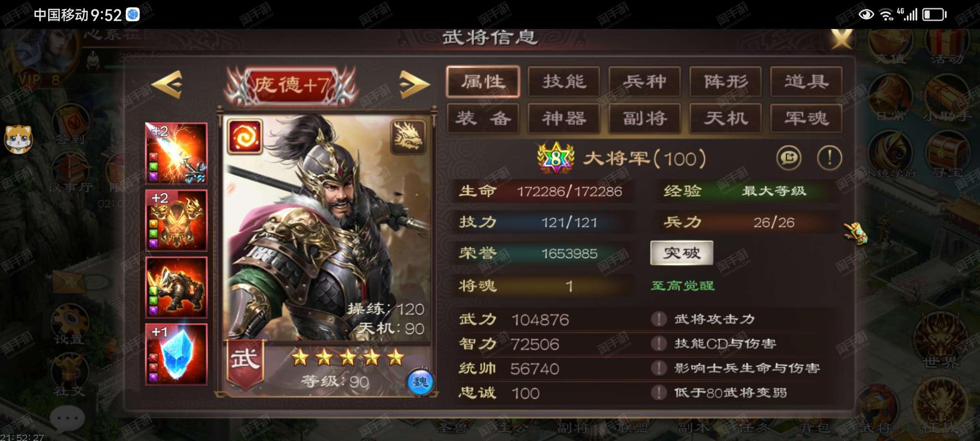Open the armored war mount slot
Screen dimensions: 980x441
(176, 287)
